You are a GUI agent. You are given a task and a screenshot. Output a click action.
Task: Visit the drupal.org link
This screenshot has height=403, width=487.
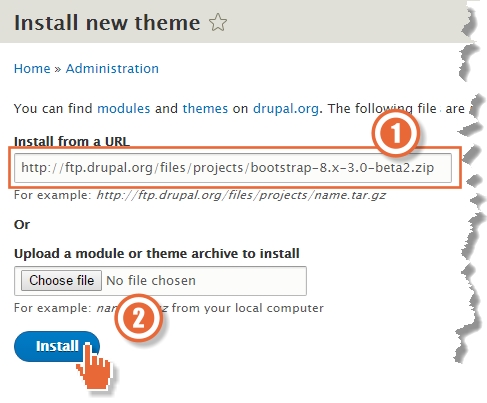click(286, 109)
